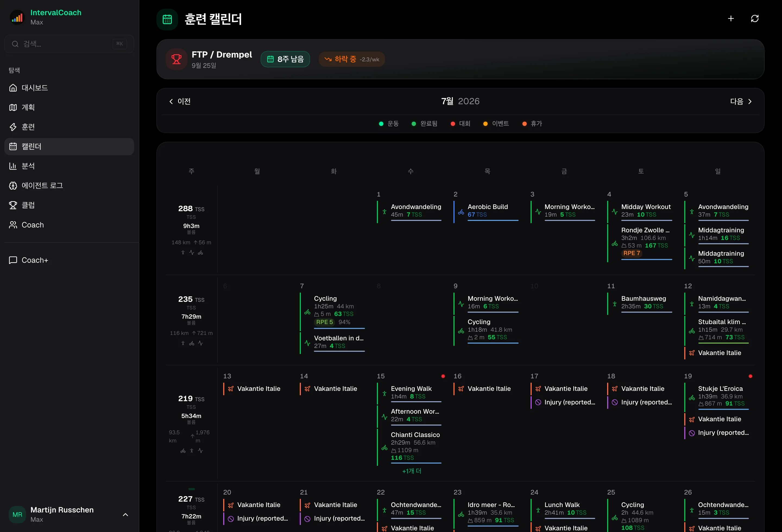Click FTP / Drempel goal title
The width and height of the screenshot is (782, 532).
tap(222, 55)
